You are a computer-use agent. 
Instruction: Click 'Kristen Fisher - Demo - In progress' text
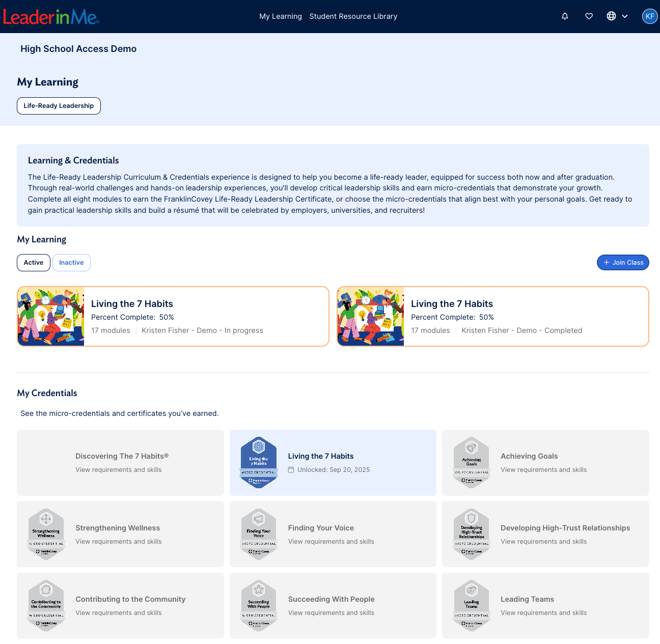202,330
